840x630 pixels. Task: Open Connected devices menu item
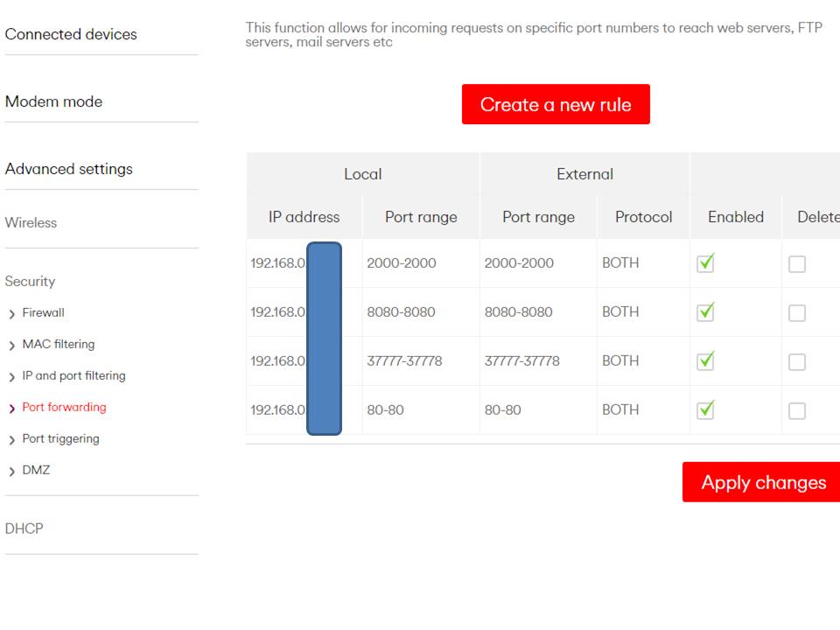(x=71, y=34)
